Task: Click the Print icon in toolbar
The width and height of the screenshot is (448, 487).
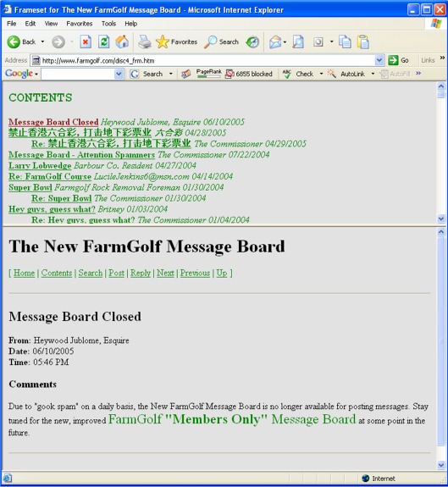Action: (144, 42)
